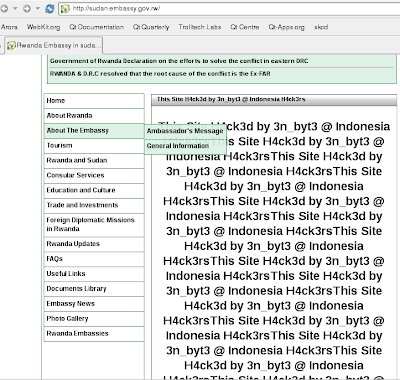Open the Qt Quarterly bookmark
Image resolution: width=400 pixels, height=380 pixels.
click(x=151, y=27)
